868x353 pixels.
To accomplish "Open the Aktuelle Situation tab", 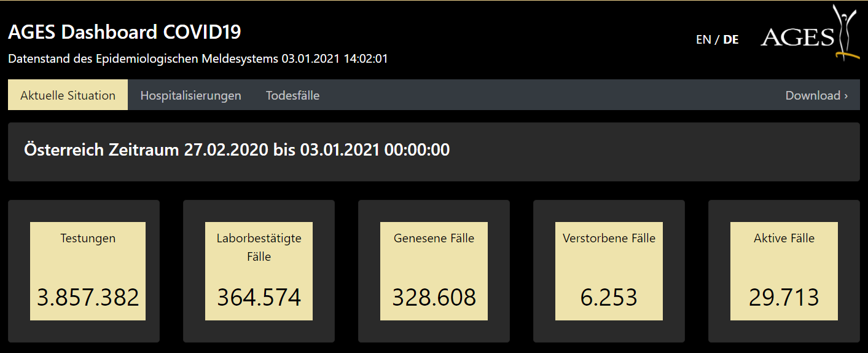I will [68, 95].
